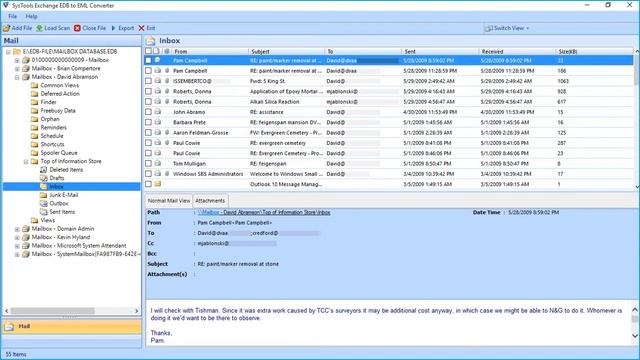Sort by the From column header
The width and height of the screenshot is (640, 360).
(x=209, y=51)
